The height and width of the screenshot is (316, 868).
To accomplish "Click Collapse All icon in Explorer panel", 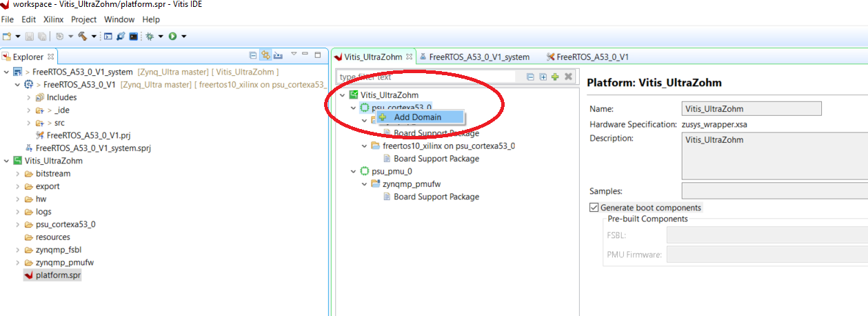I will [253, 56].
